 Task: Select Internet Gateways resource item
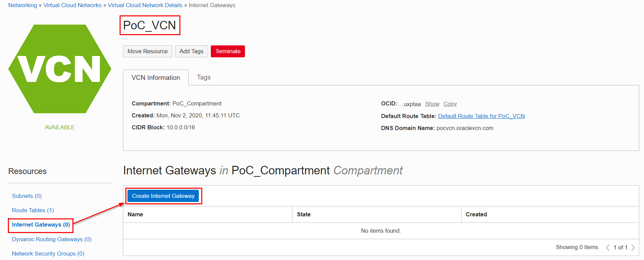pyautogui.click(x=41, y=225)
